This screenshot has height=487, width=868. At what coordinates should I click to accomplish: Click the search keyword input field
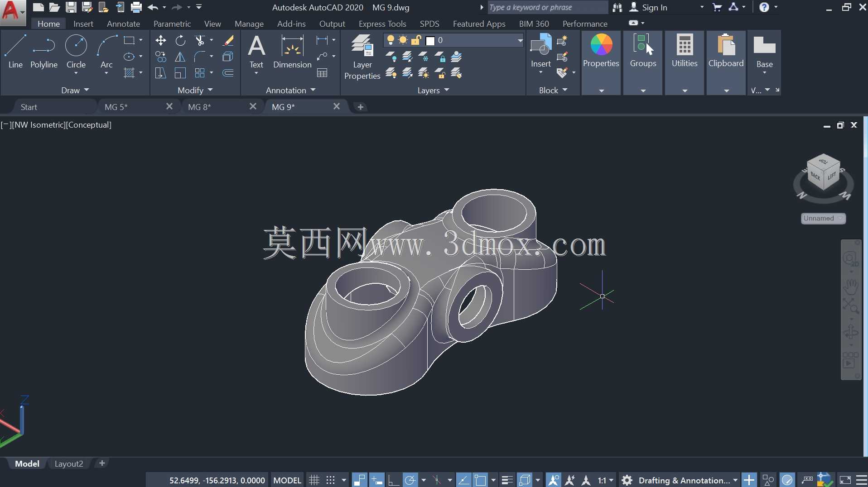click(x=547, y=7)
